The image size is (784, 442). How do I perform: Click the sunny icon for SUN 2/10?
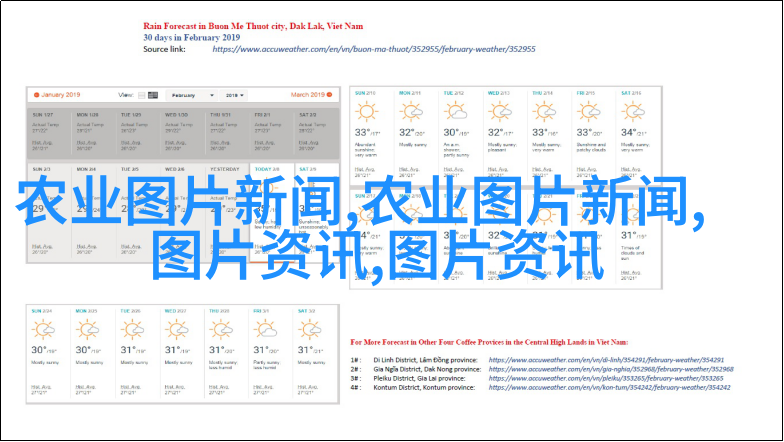(x=366, y=112)
